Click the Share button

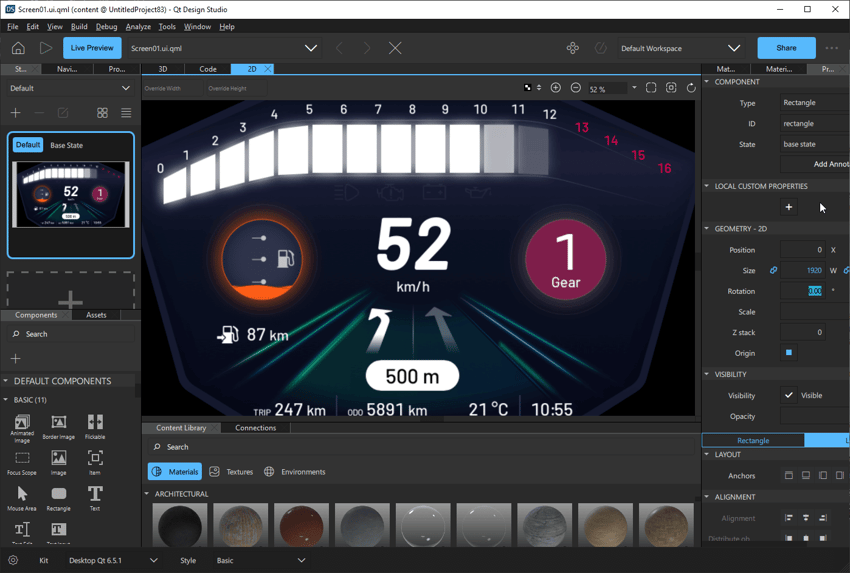coord(786,48)
